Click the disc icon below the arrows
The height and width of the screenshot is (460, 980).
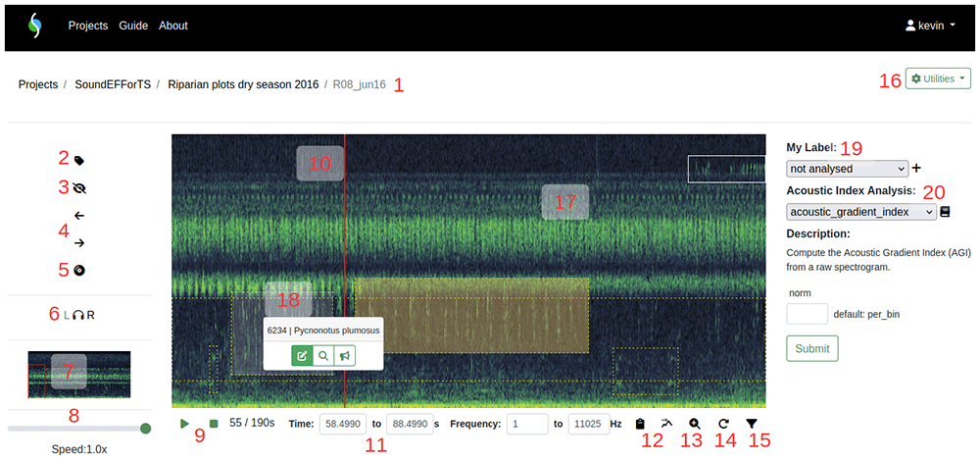pos(78,271)
